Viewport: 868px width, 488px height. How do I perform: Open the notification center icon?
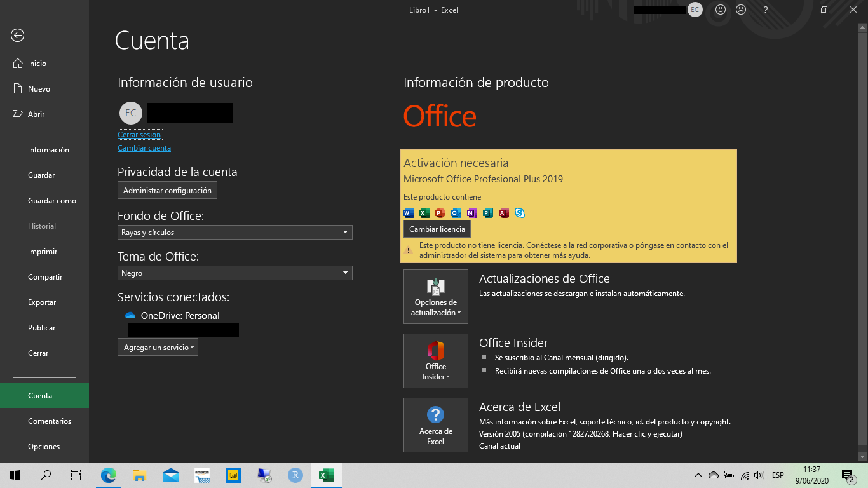(848, 475)
